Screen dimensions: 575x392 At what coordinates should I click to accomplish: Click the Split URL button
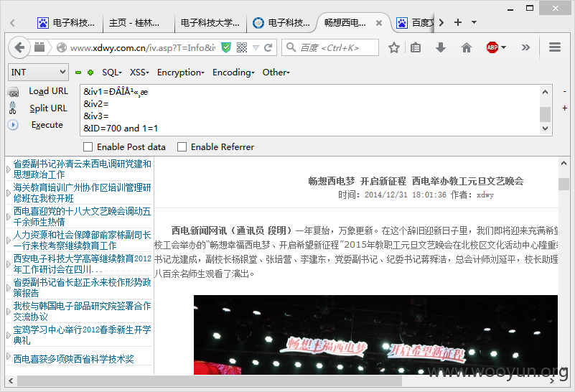(x=48, y=108)
